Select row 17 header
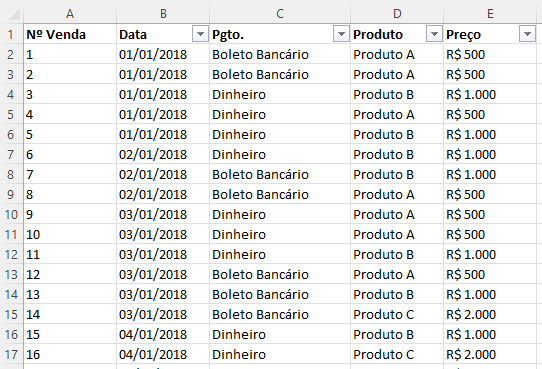542x369 pixels. coord(11,354)
